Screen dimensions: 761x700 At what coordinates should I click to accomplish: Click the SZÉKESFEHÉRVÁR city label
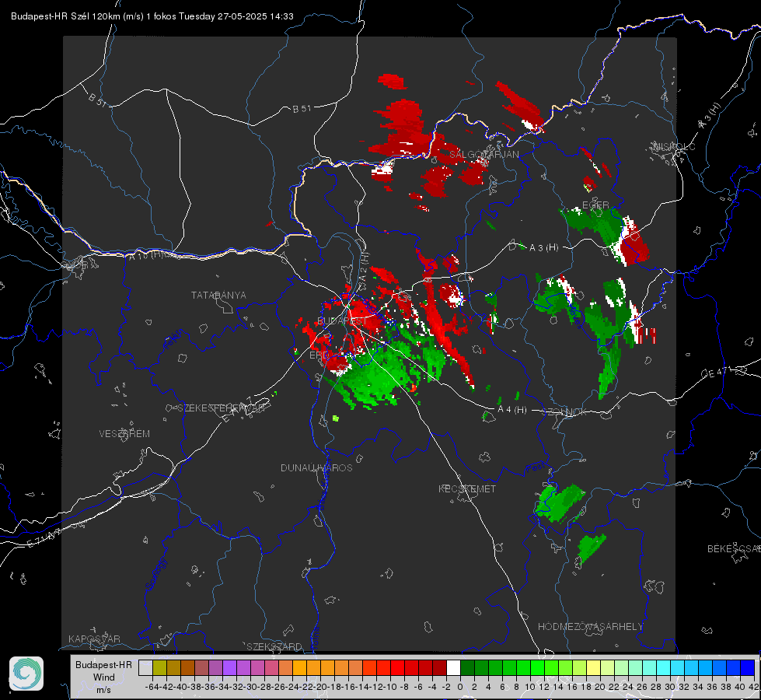click(222, 408)
